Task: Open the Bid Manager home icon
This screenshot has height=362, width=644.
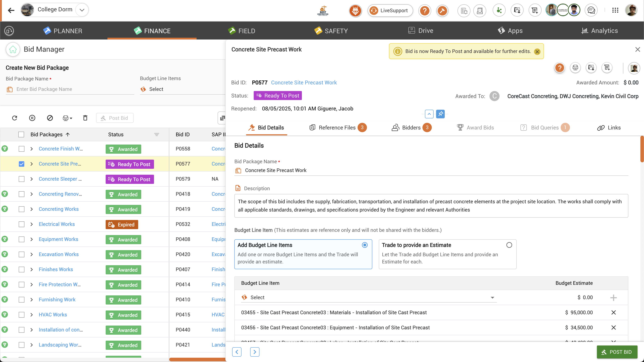Action: pos(13,49)
